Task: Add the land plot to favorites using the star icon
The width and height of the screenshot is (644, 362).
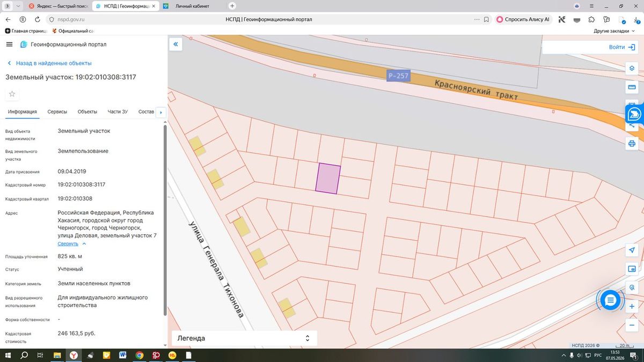Action: click(x=12, y=94)
